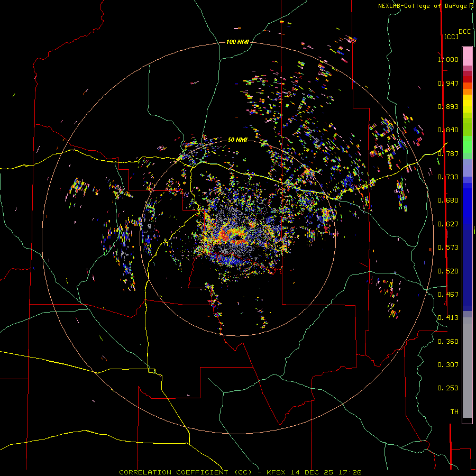
Task: Select the 0.413 scale value
Action: (448, 318)
